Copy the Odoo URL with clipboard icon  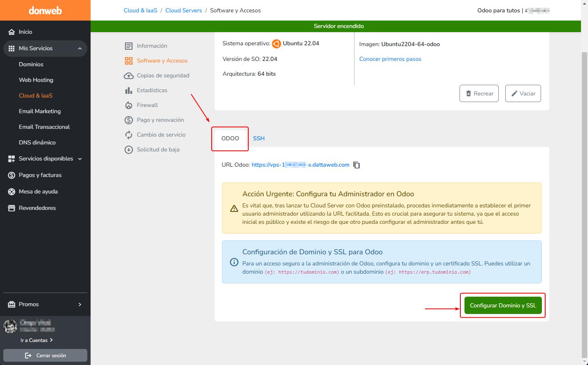(357, 165)
